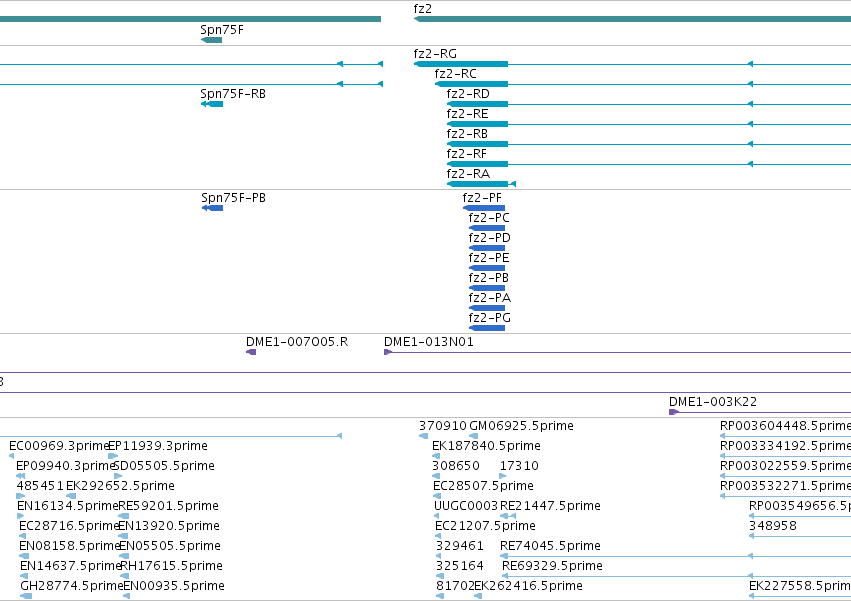The width and height of the screenshot is (851, 601).
Task: Click the RE69329.5prime EST feature
Action: [676, 577]
